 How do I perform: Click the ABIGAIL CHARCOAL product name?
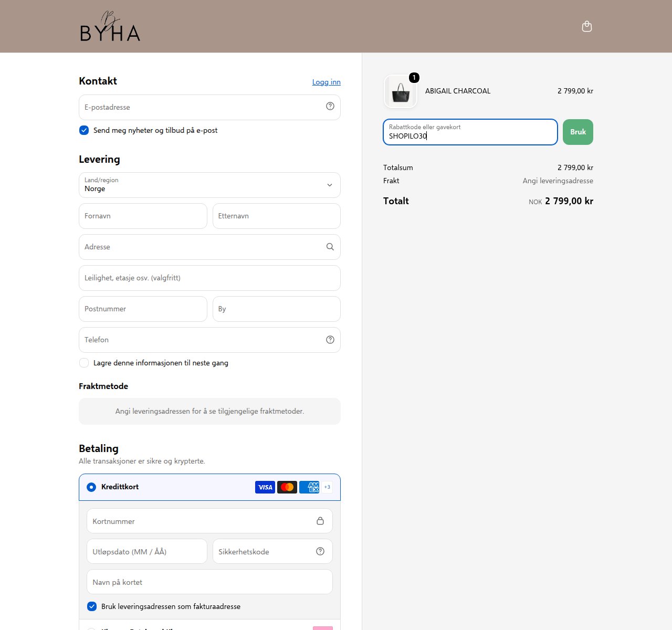[x=458, y=91]
